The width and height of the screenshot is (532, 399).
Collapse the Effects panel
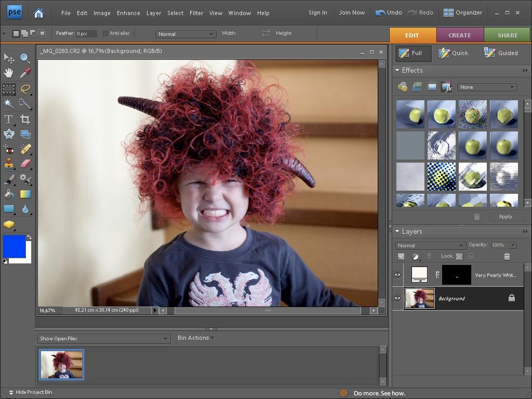[x=397, y=70]
